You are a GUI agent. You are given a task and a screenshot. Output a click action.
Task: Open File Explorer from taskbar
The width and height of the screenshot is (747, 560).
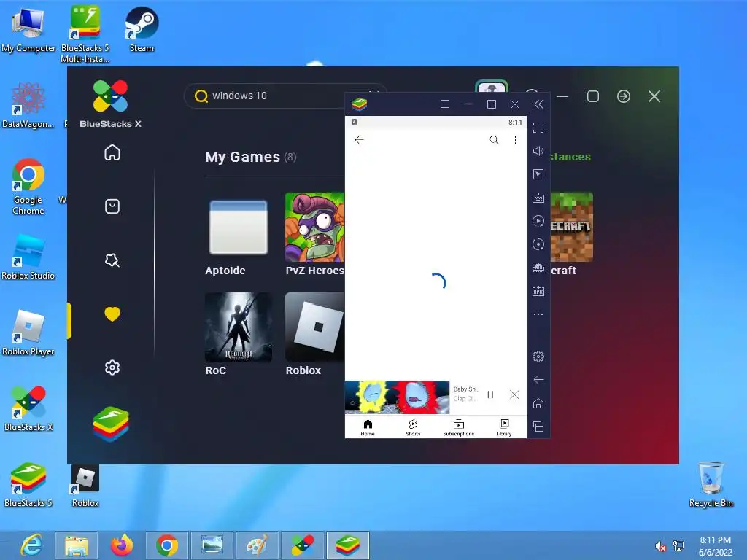[77, 545]
